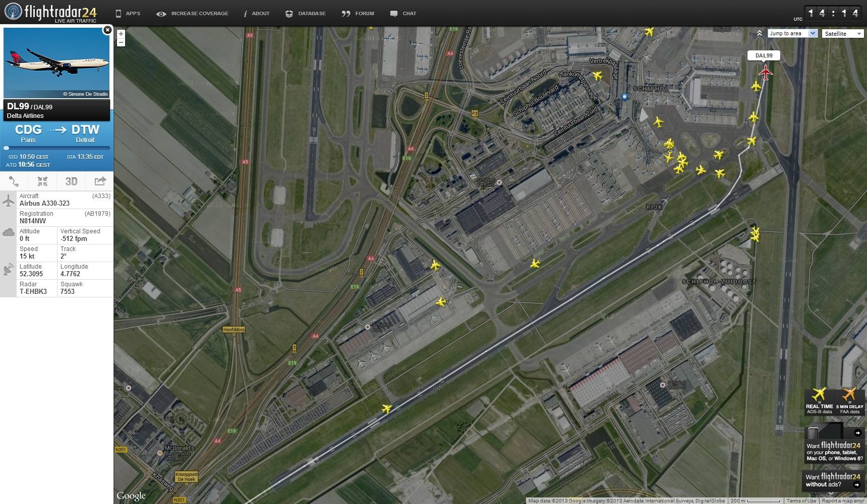Close the DL99 flight info panel
This screenshot has width=867, height=504.
107,30
